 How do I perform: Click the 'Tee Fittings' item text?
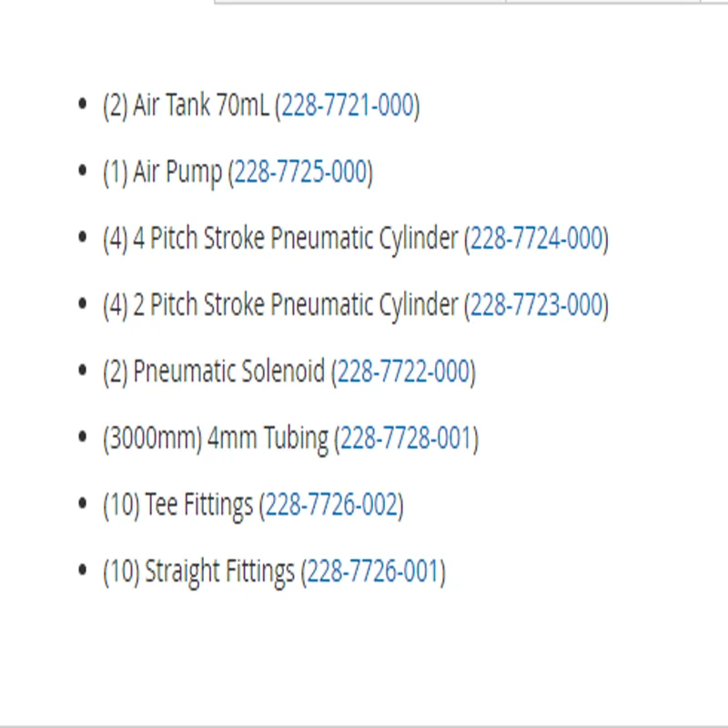tap(199, 507)
